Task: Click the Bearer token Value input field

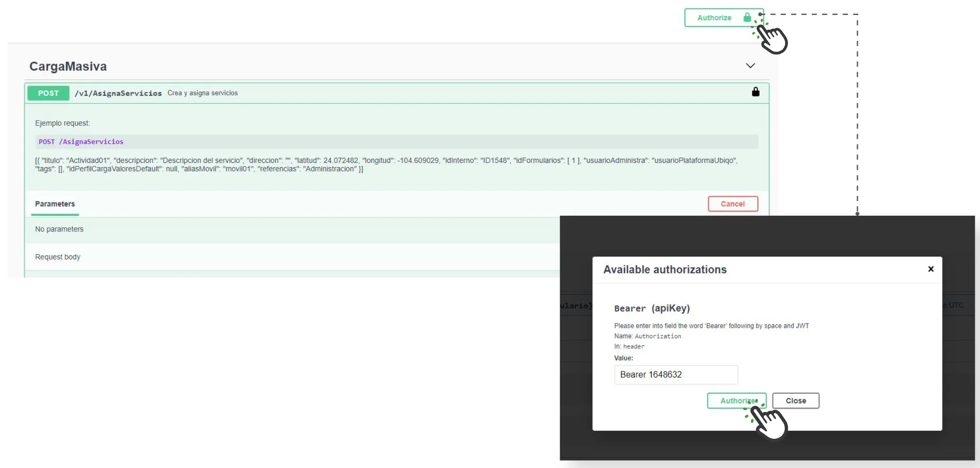Action: click(x=676, y=375)
